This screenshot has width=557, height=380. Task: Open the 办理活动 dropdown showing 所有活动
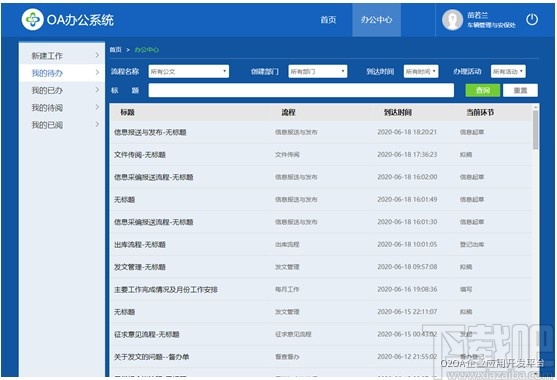point(508,71)
